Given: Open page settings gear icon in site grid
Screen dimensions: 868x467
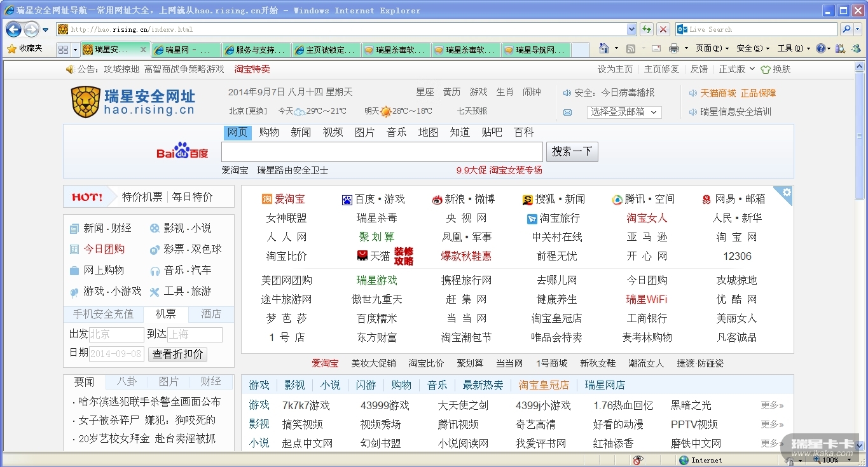Looking at the screenshot, I should (x=787, y=193).
